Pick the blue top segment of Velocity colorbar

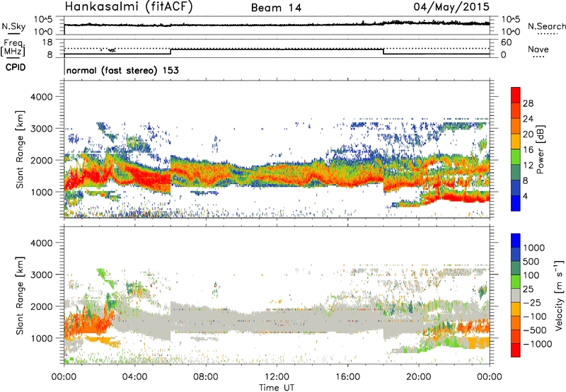tap(516, 241)
